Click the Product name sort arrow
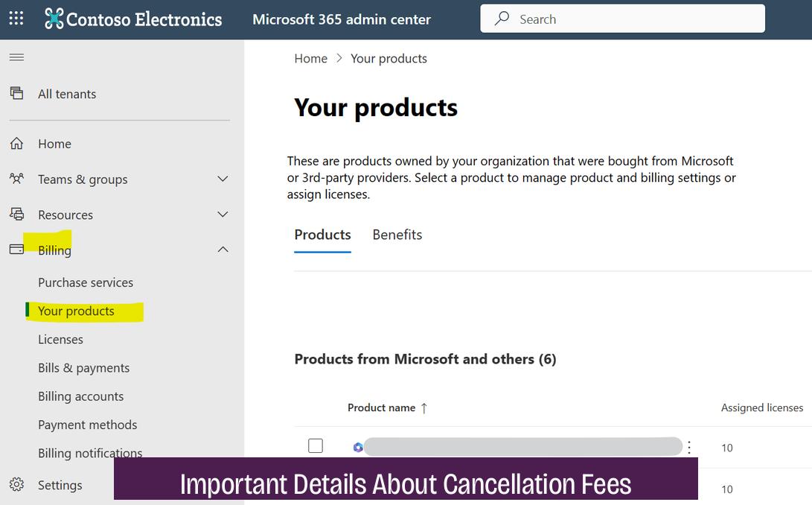This screenshot has width=812, height=505. pos(424,408)
